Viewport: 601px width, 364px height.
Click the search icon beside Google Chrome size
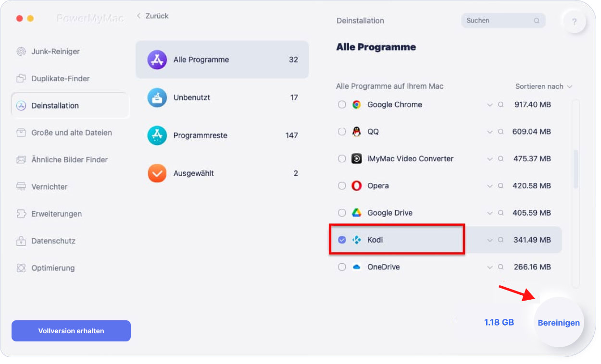(x=501, y=105)
